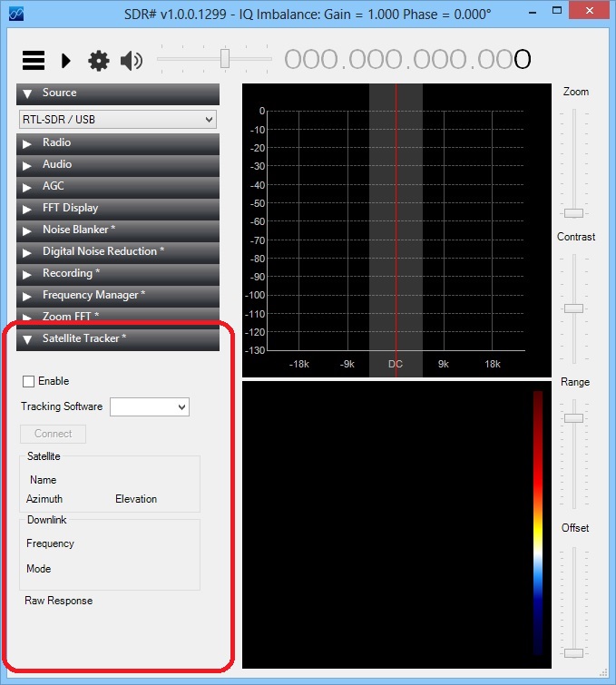
Task: Open the RTL-SDR / USB source dropdown
Action: [x=118, y=119]
